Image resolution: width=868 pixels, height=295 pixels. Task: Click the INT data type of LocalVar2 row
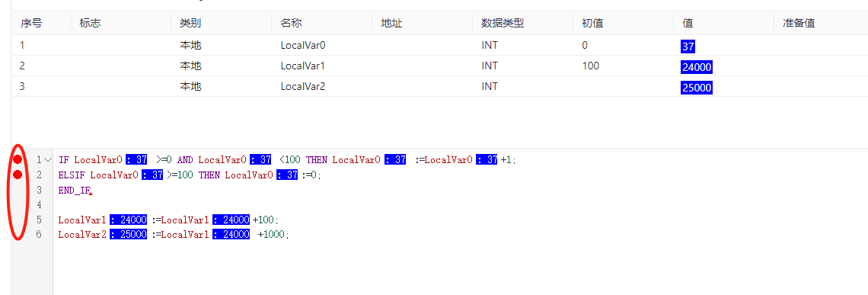coord(490,86)
